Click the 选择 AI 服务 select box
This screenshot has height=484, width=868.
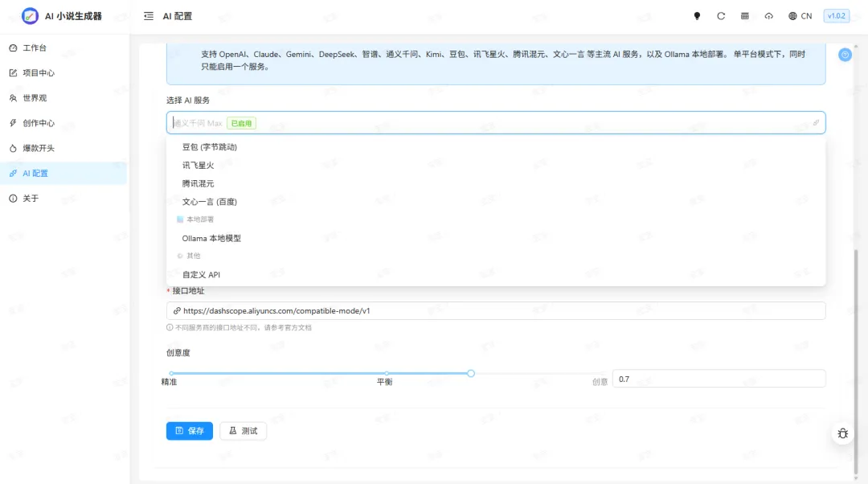pyautogui.click(x=495, y=122)
